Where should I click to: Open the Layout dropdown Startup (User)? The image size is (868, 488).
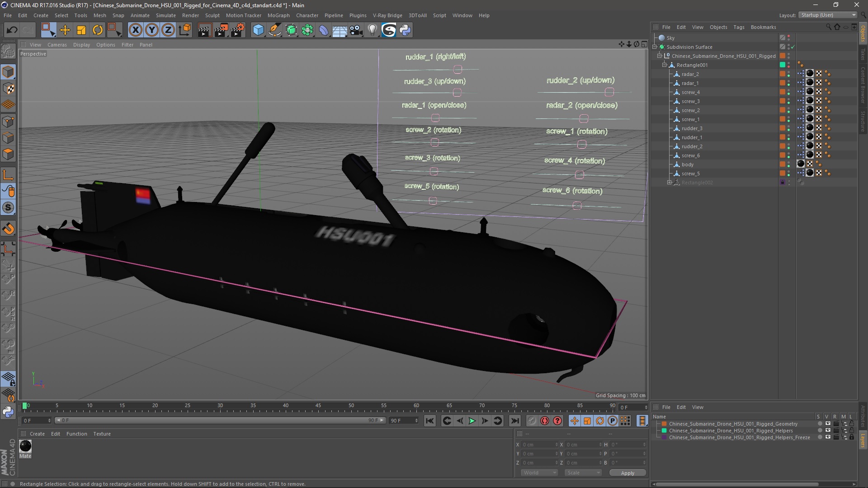pos(828,15)
